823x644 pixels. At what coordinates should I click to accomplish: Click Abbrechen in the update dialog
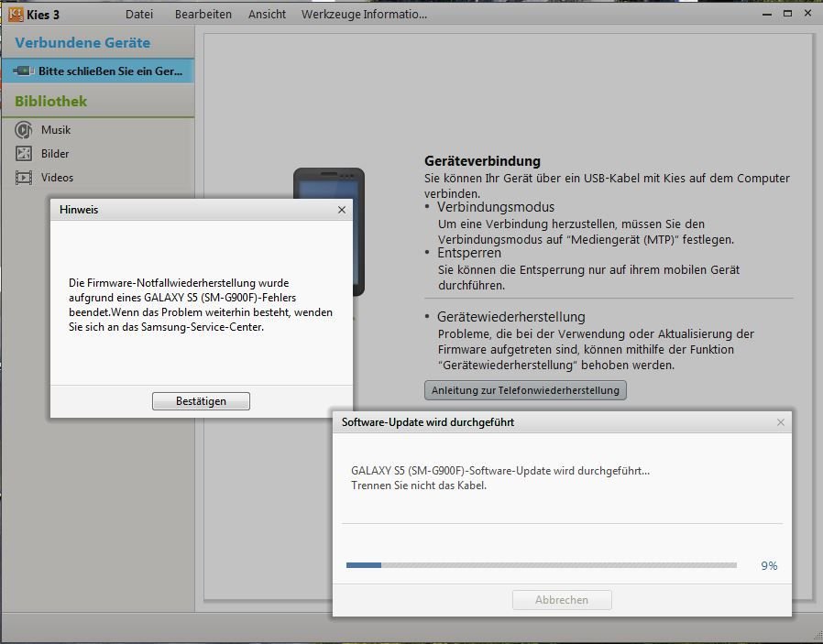pos(562,600)
